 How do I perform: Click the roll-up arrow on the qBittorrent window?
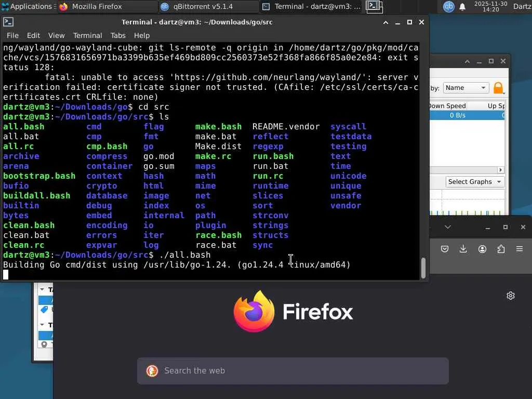(x=467, y=61)
